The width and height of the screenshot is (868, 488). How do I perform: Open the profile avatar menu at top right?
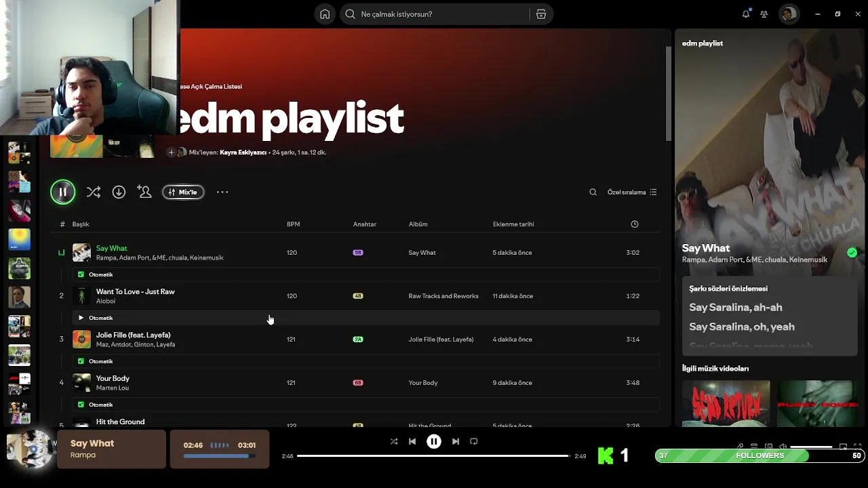788,14
